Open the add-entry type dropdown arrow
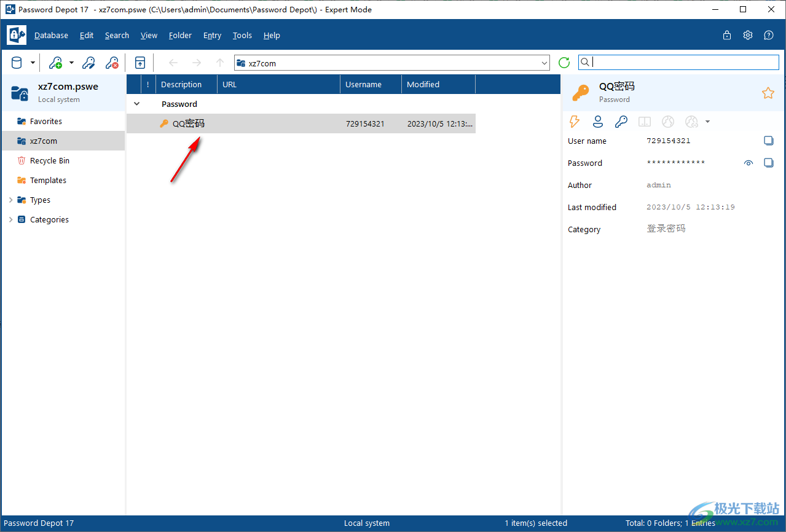 coord(71,63)
